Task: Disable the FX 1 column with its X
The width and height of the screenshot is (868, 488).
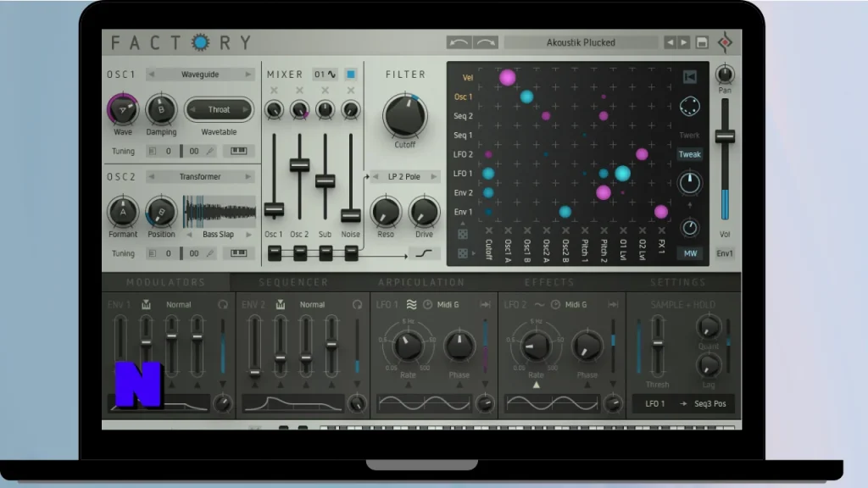Action: (x=661, y=230)
